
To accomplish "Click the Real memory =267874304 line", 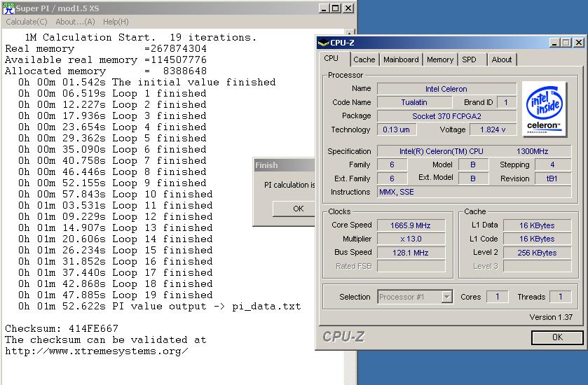I will coord(106,49).
